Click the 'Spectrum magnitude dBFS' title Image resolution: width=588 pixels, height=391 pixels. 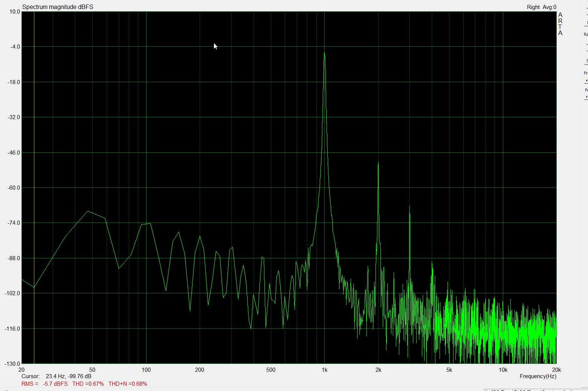pyautogui.click(x=58, y=7)
